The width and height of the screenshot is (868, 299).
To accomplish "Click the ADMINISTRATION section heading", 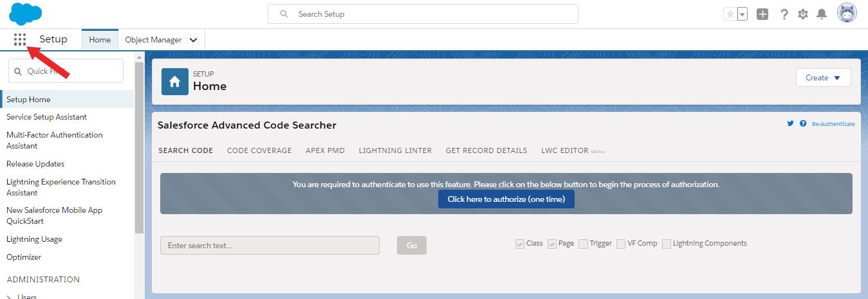I will [x=43, y=280].
